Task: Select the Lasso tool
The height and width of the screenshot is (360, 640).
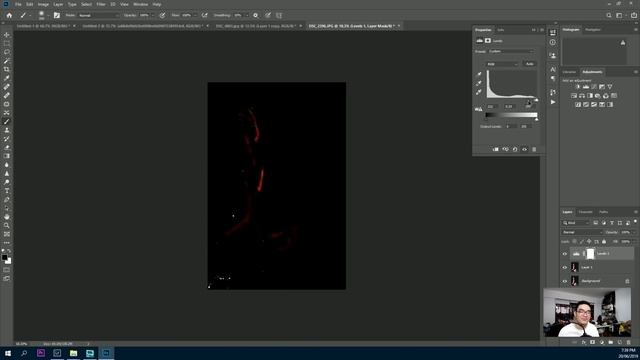Action: [x=7, y=52]
